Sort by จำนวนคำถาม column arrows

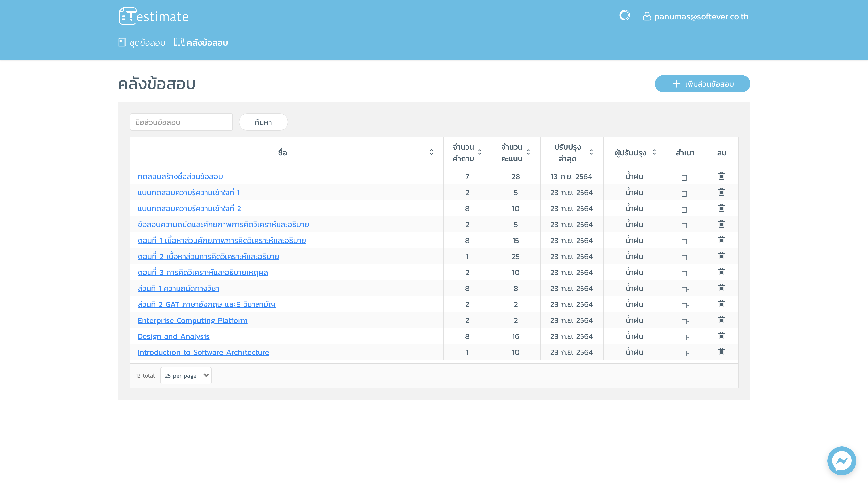point(480,152)
